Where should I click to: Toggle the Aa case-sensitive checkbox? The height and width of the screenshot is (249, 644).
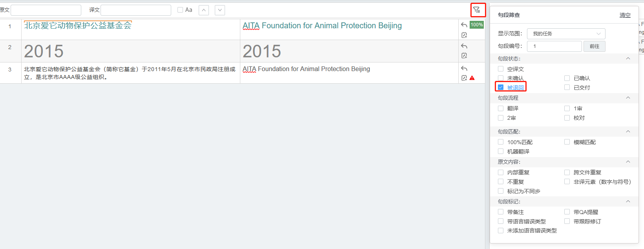pyautogui.click(x=180, y=10)
